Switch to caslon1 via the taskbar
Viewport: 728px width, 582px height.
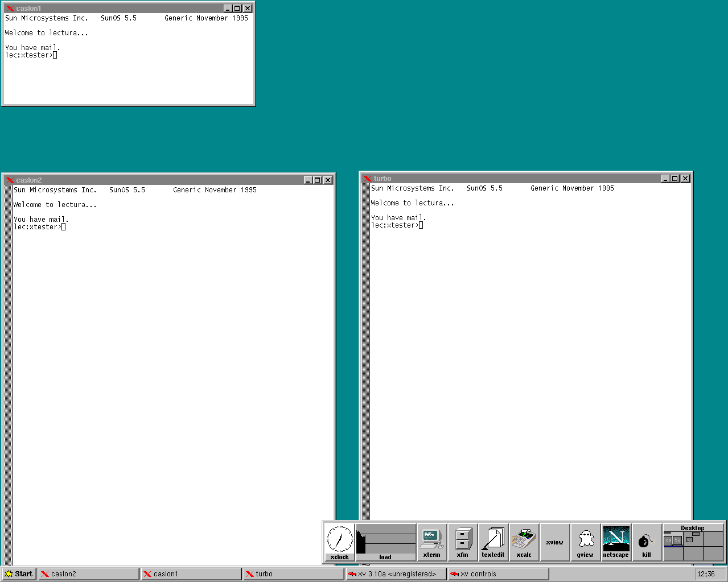[x=191, y=573]
